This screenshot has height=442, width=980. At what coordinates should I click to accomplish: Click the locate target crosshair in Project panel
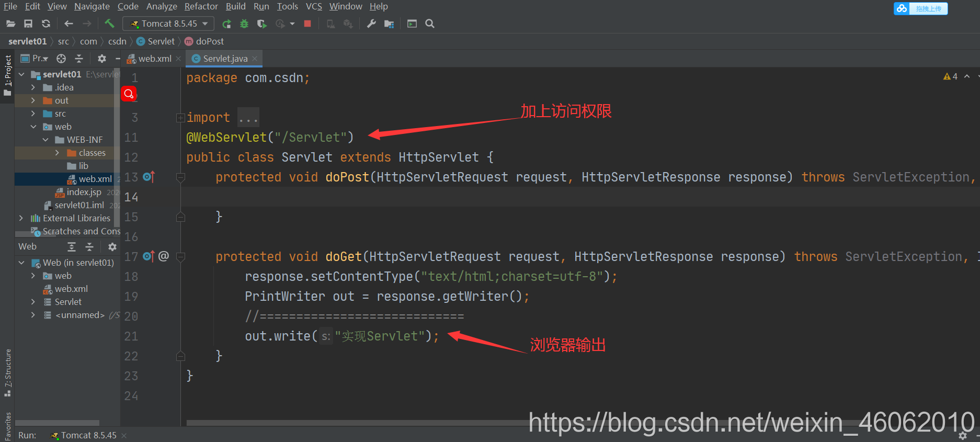click(x=61, y=58)
